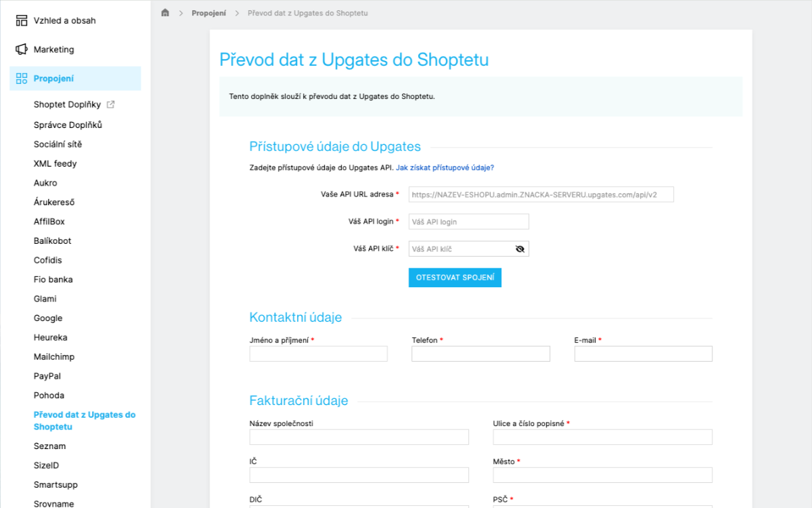Select Srovname in sidebar
812x508 pixels.
click(x=54, y=503)
